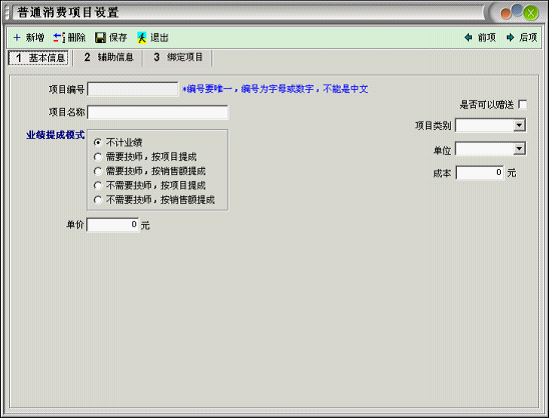The height and width of the screenshot is (418, 549).
Task: Tick the 是否可以赠送 checkbox
Action: click(522, 104)
